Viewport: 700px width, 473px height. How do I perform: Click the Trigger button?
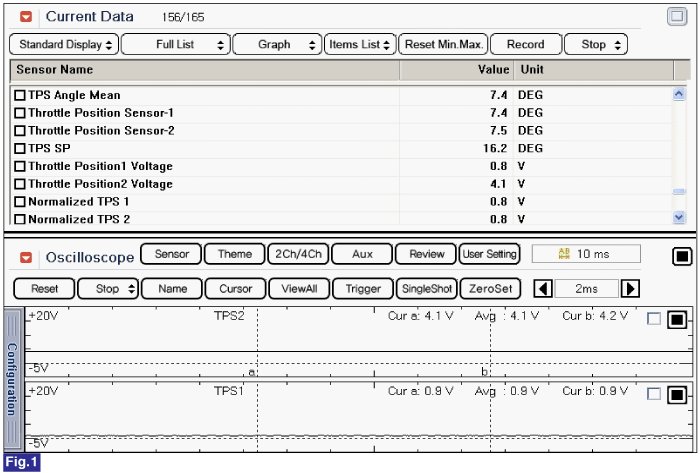point(363,289)
